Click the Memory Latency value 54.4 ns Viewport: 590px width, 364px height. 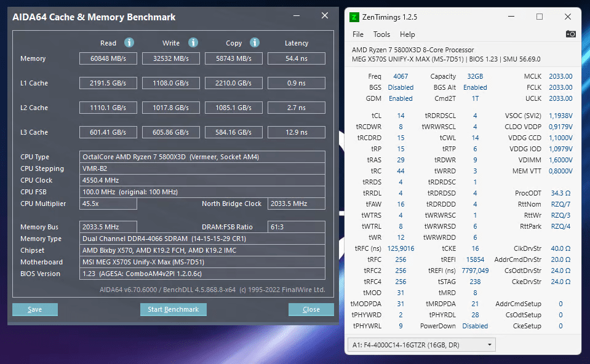click(x=297, y=58)
